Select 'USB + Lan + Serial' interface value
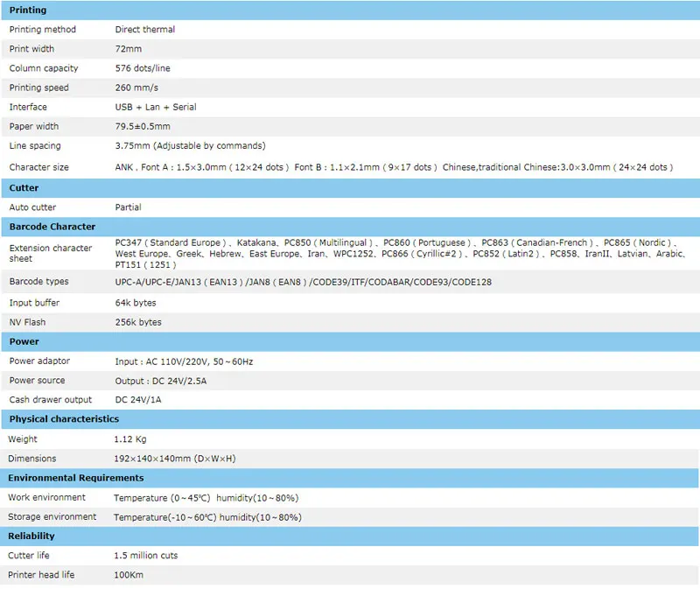Screen dimensions: 700x589 pyautogui.click(x=156, y=107)
